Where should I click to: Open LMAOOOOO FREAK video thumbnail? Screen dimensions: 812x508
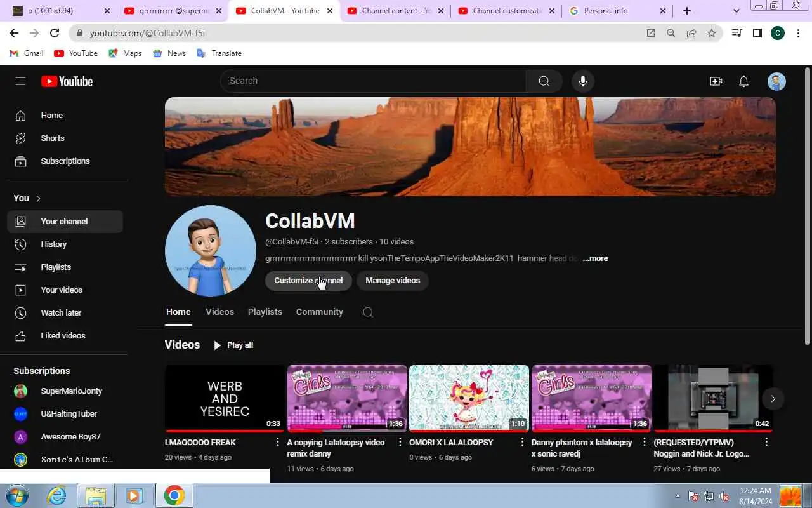coord(225,399)
